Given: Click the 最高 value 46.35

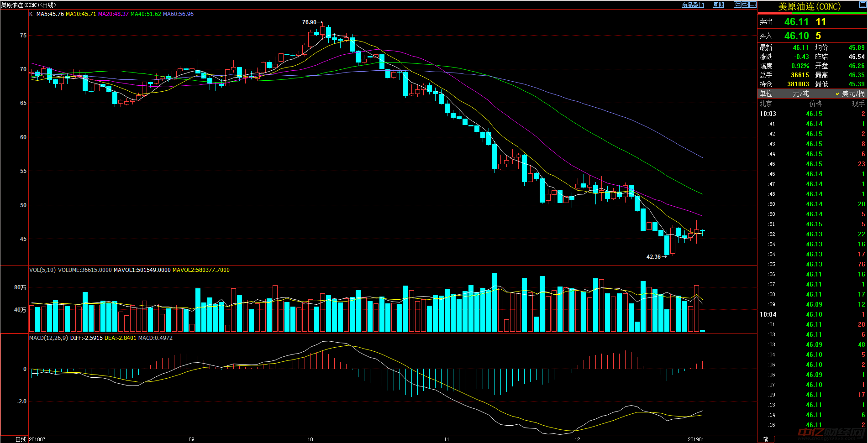Looking at the screenshot, I should point(857,75).
